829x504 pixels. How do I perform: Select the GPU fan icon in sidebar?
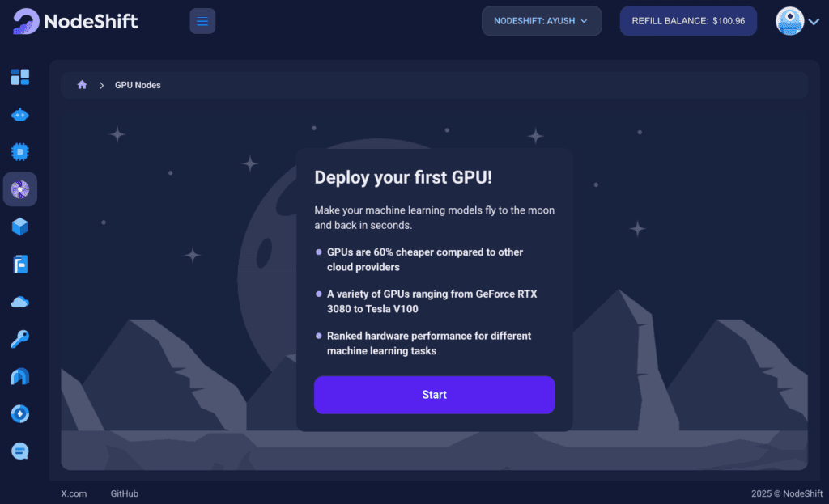coord(20,189)
